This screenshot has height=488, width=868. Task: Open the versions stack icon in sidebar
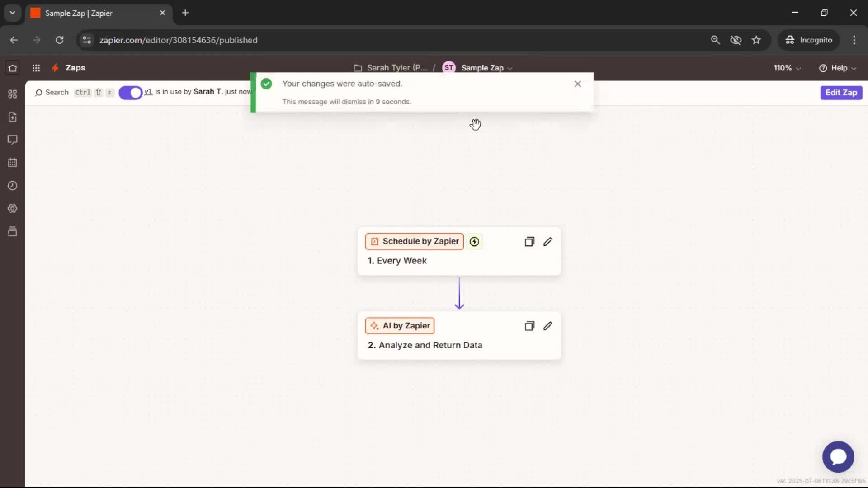[x=13, y=231]
